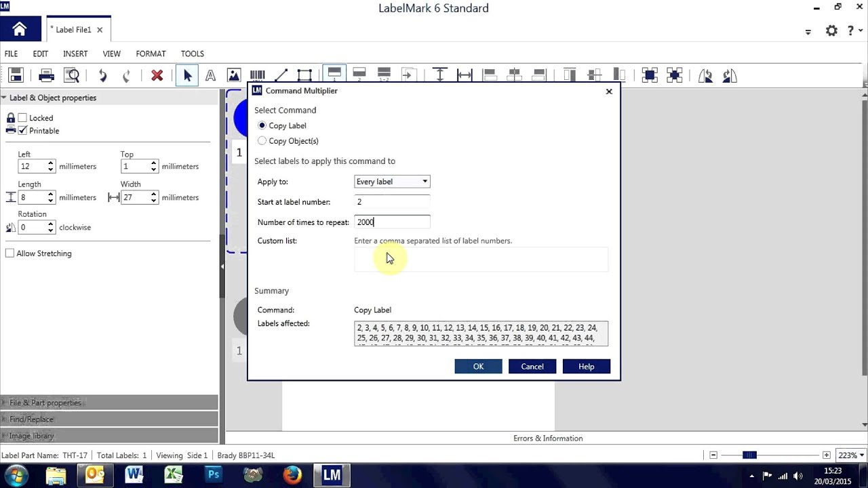
Task: Click the zoom in plus button
Action: pyautogui.click(x=826, y=455)
